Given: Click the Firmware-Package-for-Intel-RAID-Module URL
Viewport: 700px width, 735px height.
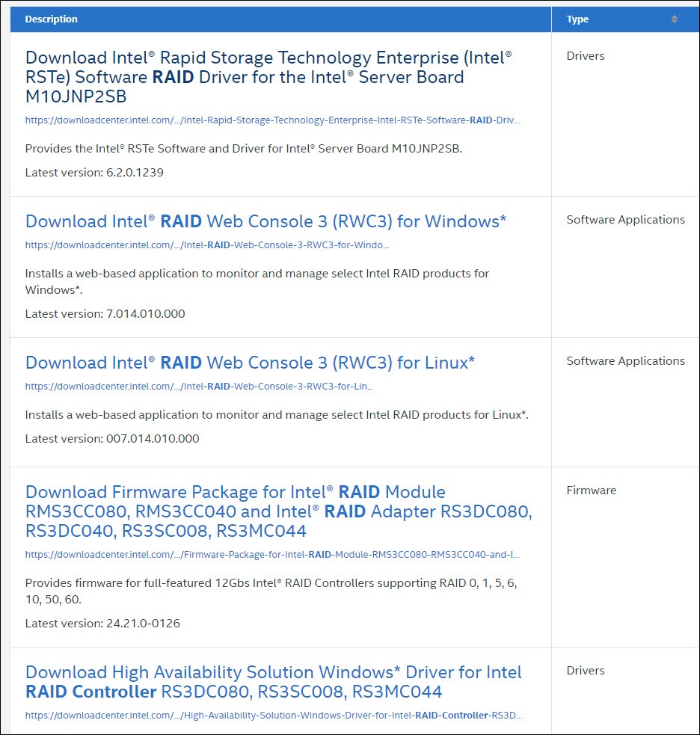Looking at the screenshot, I should pos(272,555).
